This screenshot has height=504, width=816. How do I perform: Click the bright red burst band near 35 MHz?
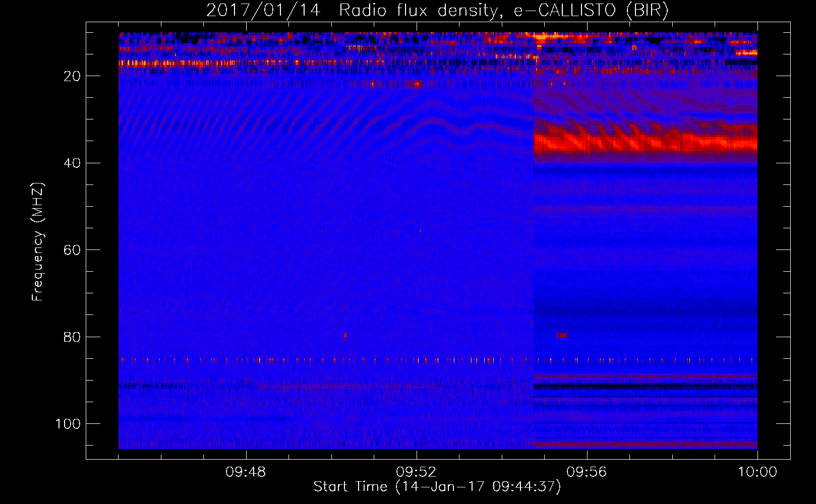tap(646, 141)
